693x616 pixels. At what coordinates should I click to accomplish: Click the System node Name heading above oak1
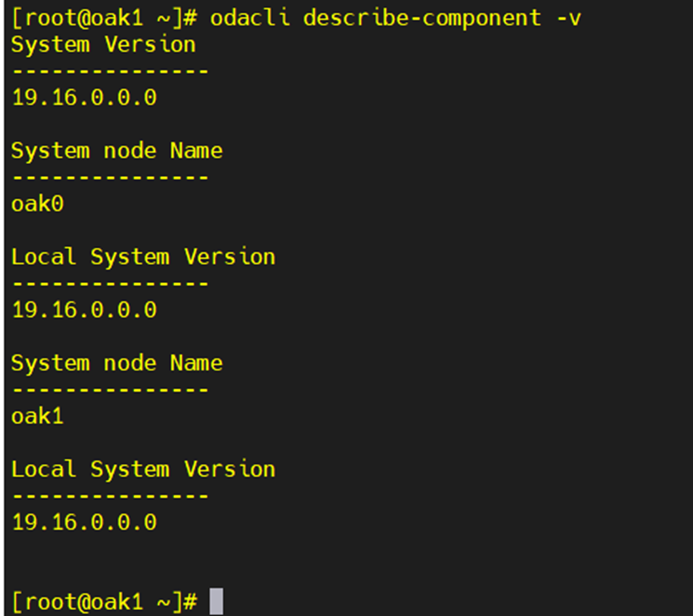(116, 363)
